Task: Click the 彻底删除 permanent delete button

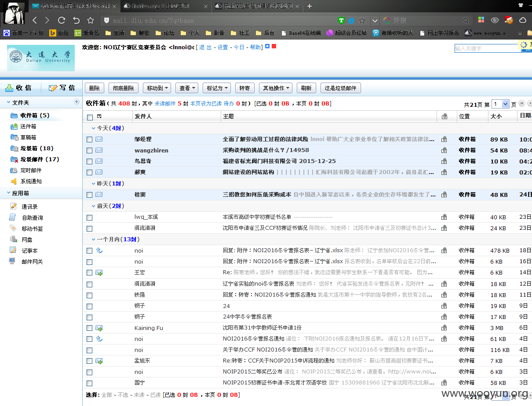Action: (x=124, y=88)
